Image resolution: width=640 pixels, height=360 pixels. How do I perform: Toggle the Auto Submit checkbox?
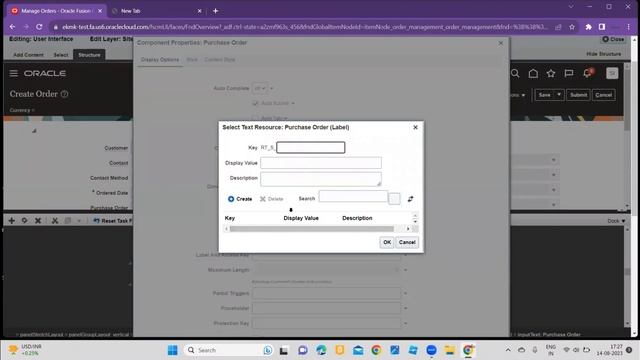coord(256,103)
